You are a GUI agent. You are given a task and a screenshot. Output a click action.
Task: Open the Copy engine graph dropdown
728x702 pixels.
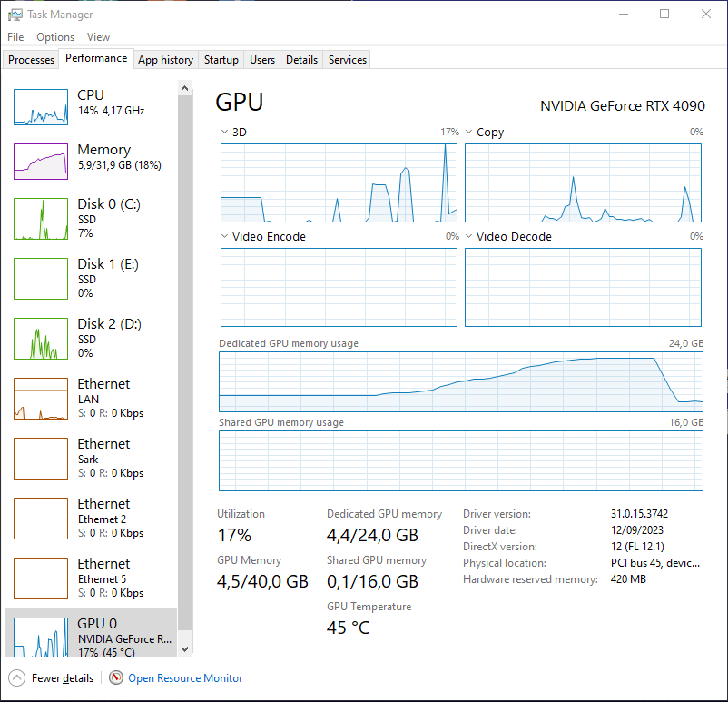[469, 132]
